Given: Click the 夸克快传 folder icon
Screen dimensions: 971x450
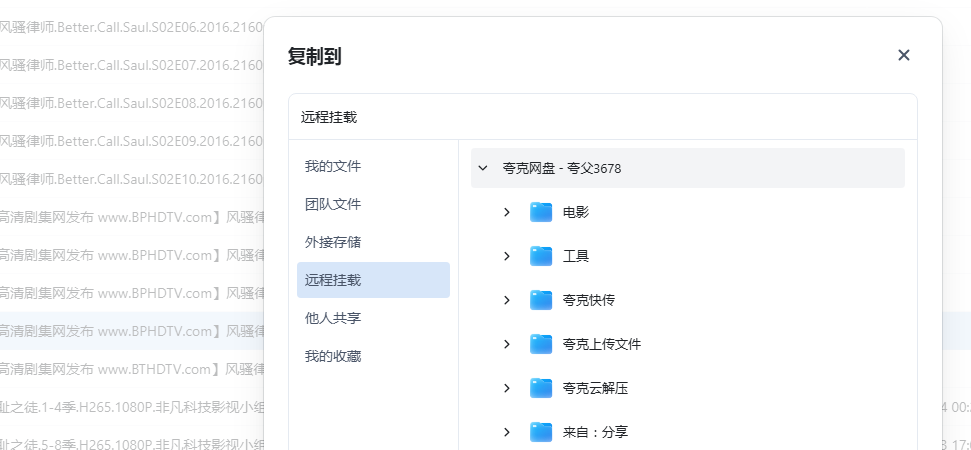Looking at the screenshot, I should pyautogui.click(x=541, y=300).
